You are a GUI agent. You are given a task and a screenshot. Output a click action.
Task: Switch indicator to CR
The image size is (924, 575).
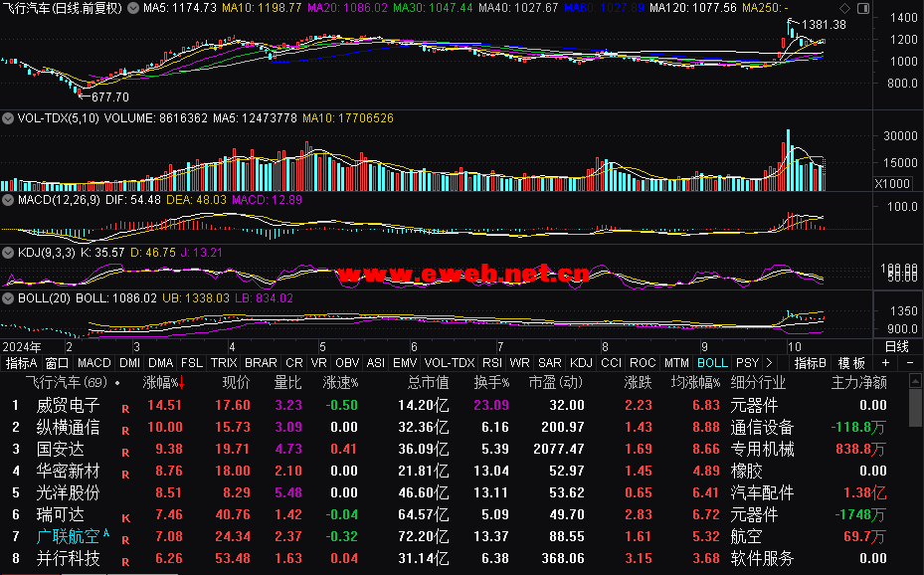pyautogui.click(x=294, y=363)
